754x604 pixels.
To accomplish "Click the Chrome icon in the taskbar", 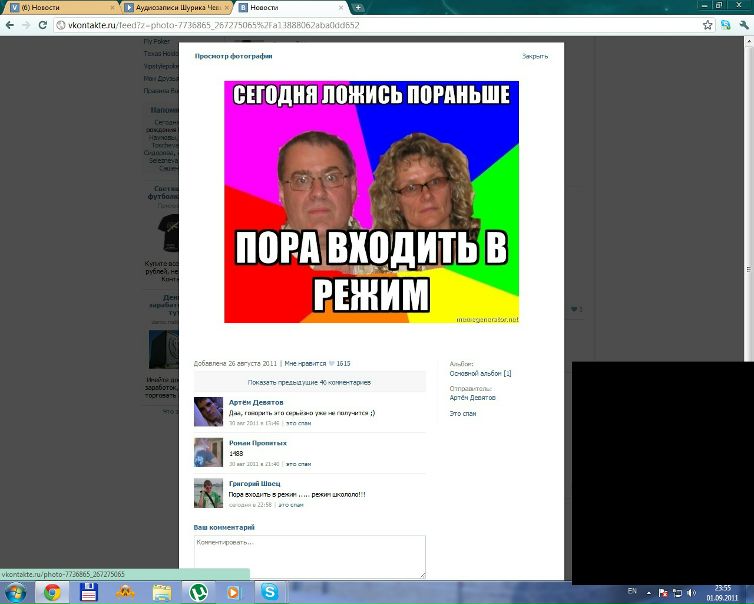I will coord(52,591).
